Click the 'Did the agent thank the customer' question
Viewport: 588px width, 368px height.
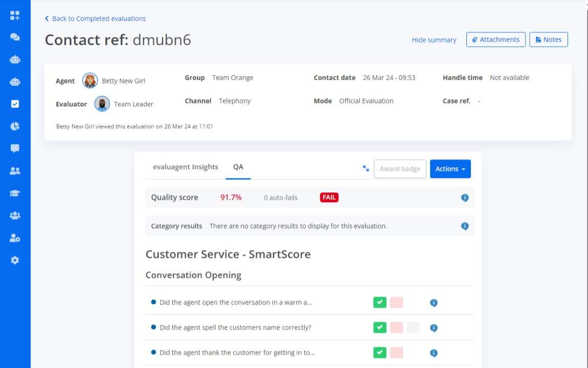point(237,353)
